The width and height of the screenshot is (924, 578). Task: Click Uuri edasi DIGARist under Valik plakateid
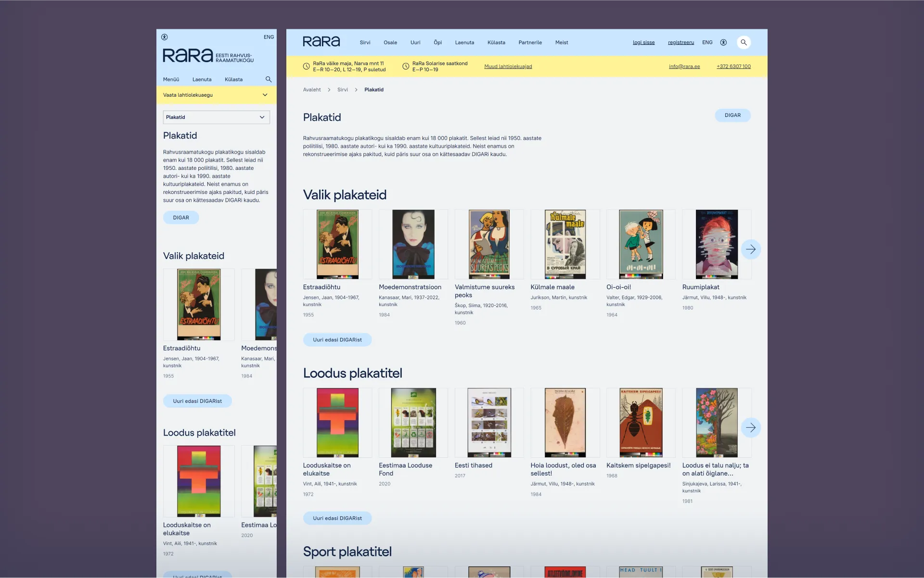(337, 340)
